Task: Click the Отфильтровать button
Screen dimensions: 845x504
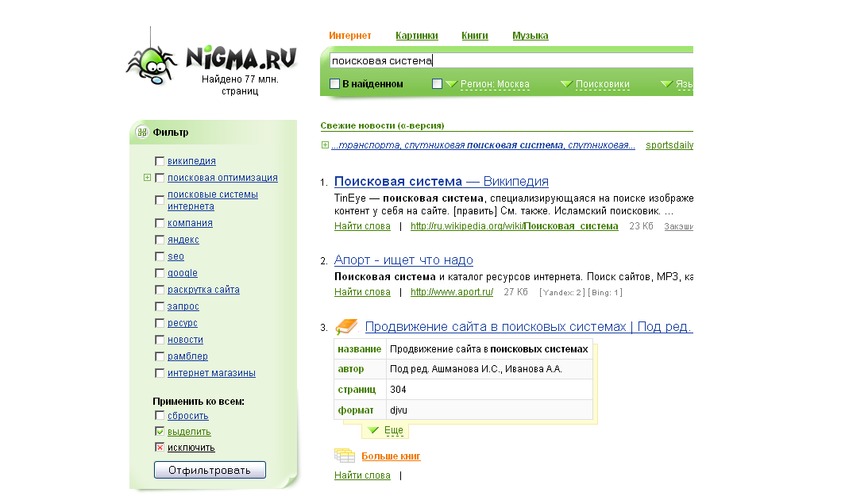Action: point(210,470)
